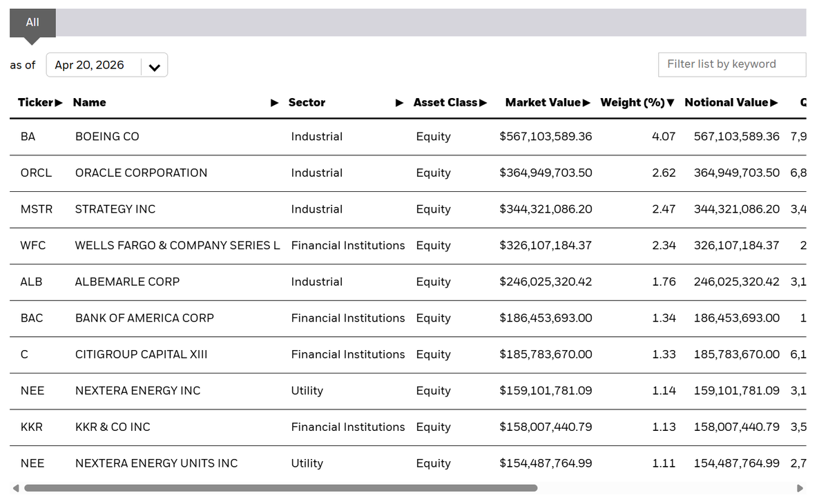This screenshot has height=504, width=828.
Task: Sort by Name column header
Action: coord(175,102)
